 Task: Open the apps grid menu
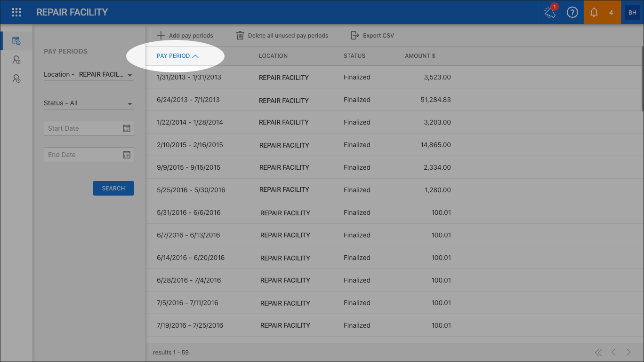point(16,12)
